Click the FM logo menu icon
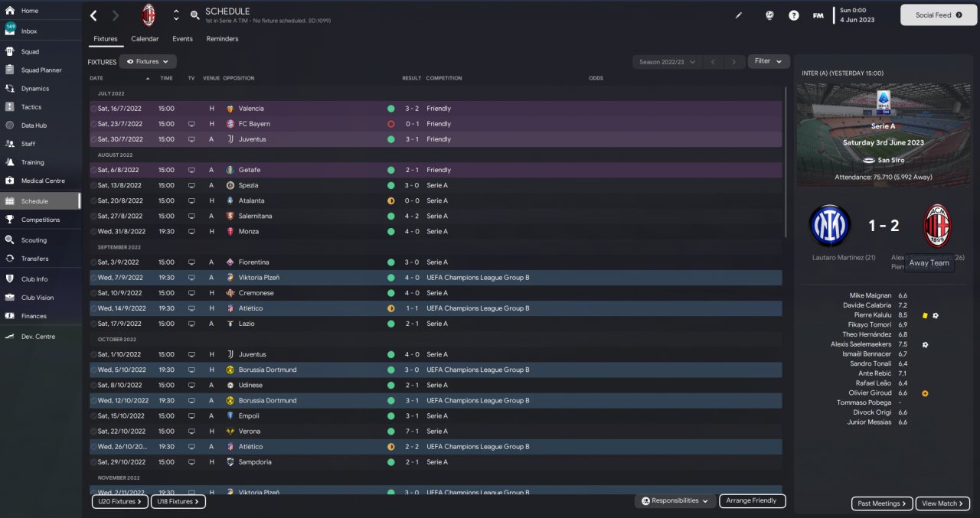The height and width of the screenshot is (518, 980). pyautogui.click(x=818, y=15)
